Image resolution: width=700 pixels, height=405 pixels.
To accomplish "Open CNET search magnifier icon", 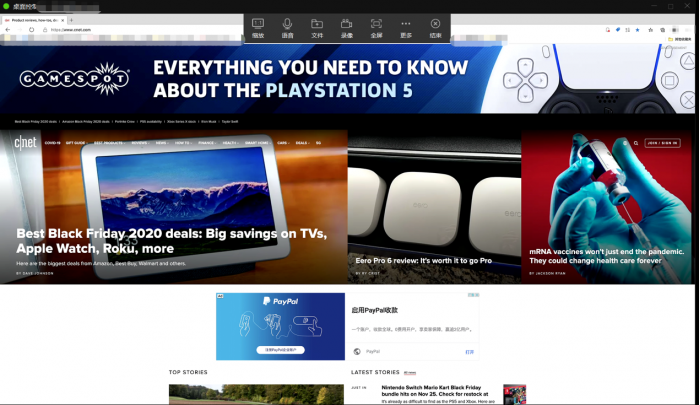I will [x=636, y=143].
